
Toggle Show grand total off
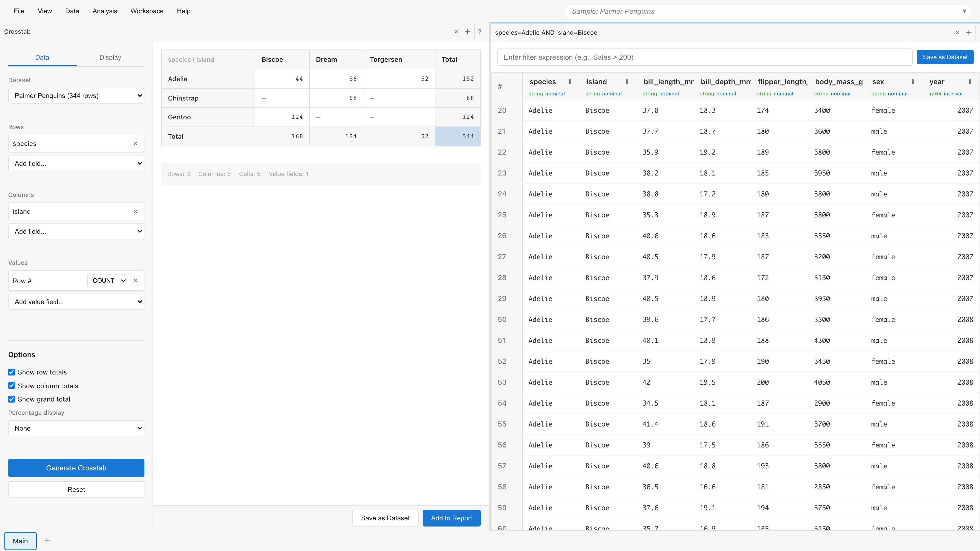(12, 399)
